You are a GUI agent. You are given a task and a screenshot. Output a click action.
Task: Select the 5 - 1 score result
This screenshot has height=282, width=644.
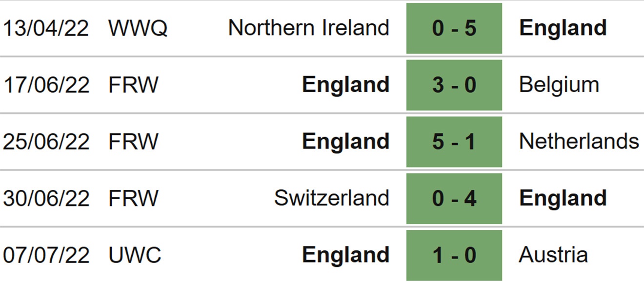pyautogui.click(x=454, y=142)
